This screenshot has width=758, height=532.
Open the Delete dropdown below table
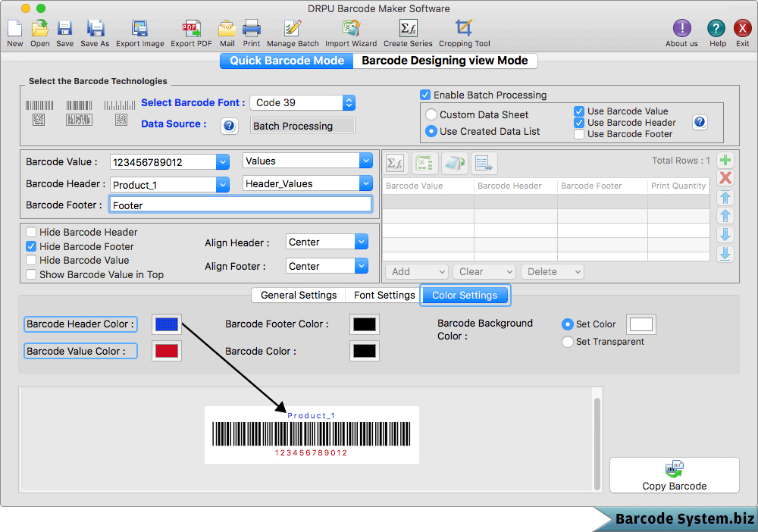click(x=553, y=271)
